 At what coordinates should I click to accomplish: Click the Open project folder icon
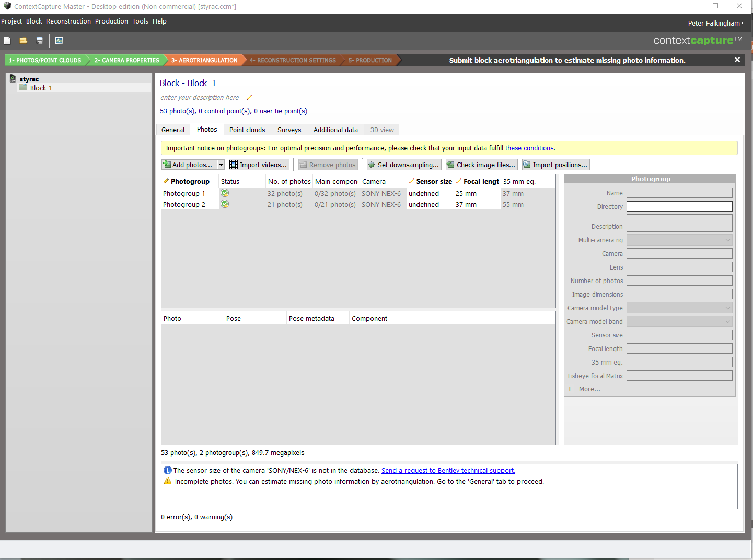pyautogui.click(x=24, y=41)
